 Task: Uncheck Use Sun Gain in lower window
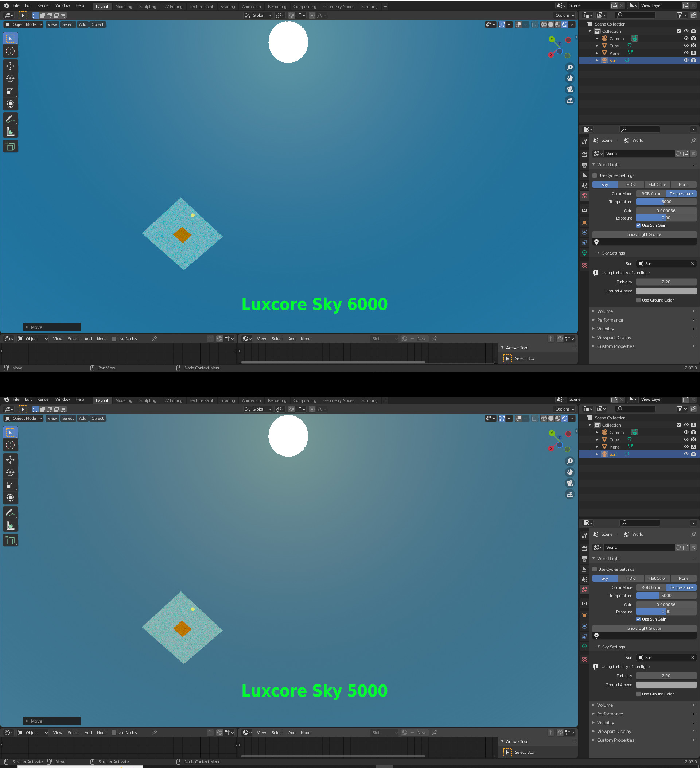click(639, 619)
